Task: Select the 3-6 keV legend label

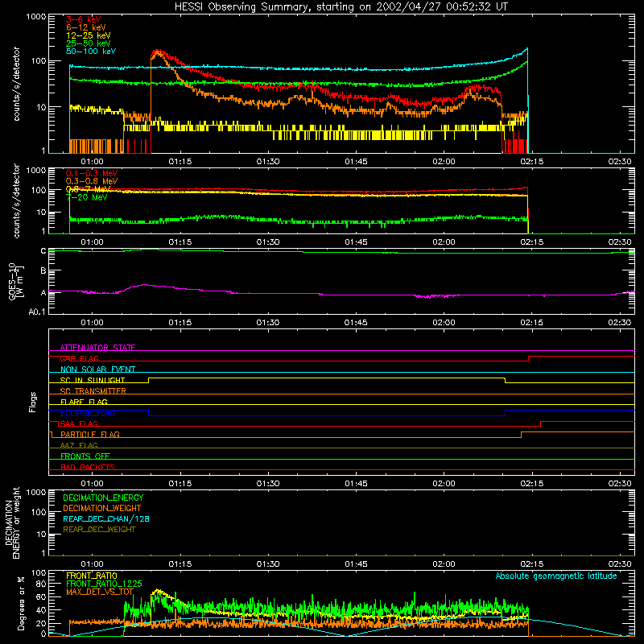Action: coord(84,19)
